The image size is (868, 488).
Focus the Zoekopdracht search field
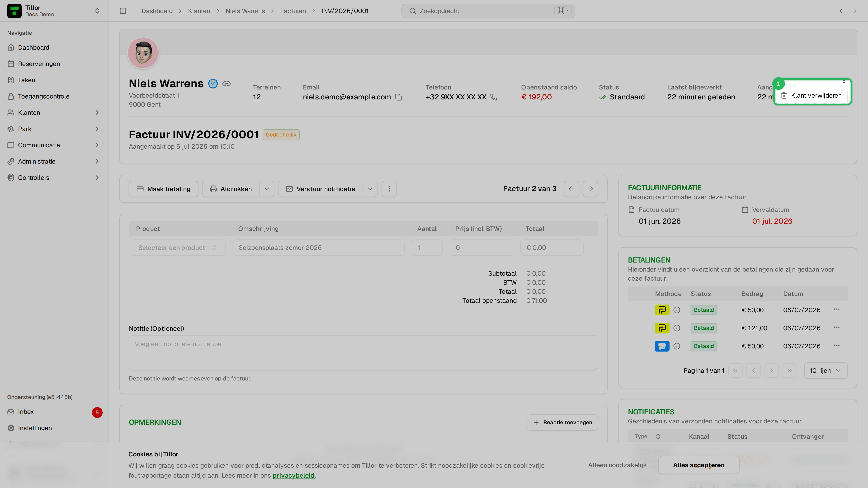click(x=488, y=11)
